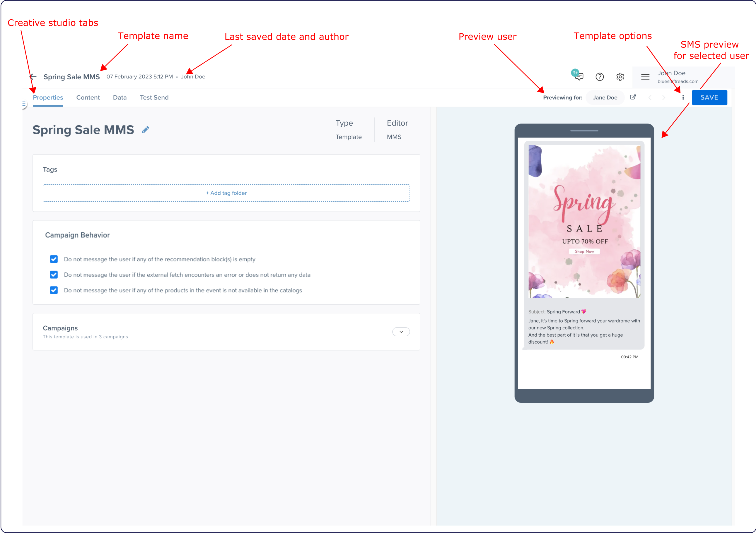Go to next preview user arrow

(x=663, y=97)
